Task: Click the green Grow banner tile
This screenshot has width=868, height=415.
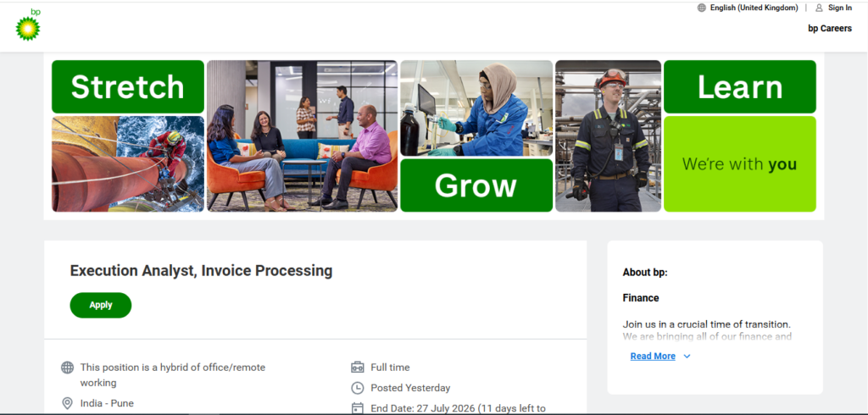Action: [x=476, y=185]
